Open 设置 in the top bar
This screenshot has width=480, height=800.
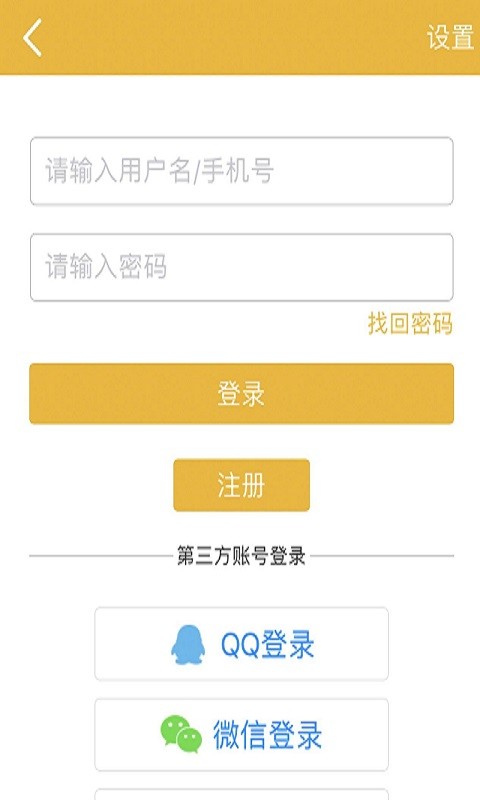coord(450,37)
